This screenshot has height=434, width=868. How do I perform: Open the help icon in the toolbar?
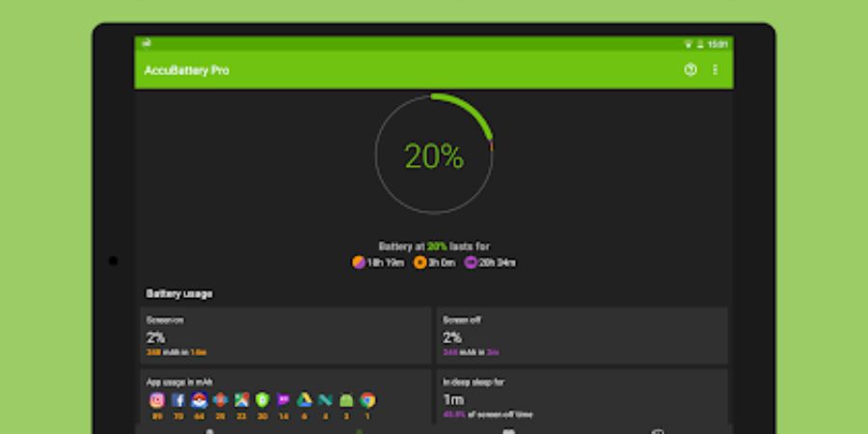pyautogui.click(x=691, y=69)
